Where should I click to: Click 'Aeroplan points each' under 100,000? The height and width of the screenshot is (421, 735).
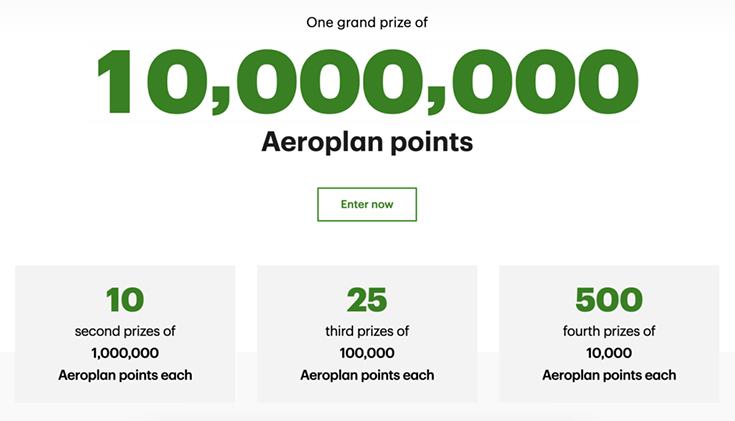point(367,375)
